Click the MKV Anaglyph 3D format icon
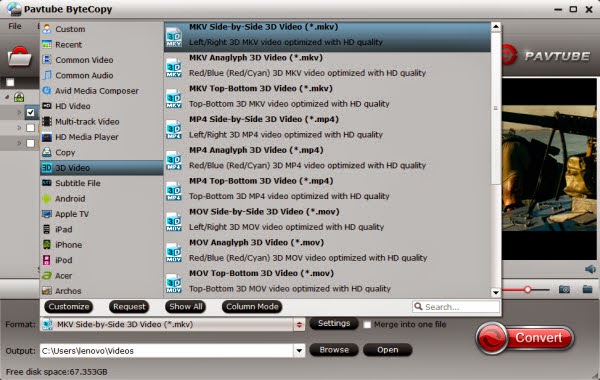The height and width of the screenshot is (380, 600). tap(174, 68)
